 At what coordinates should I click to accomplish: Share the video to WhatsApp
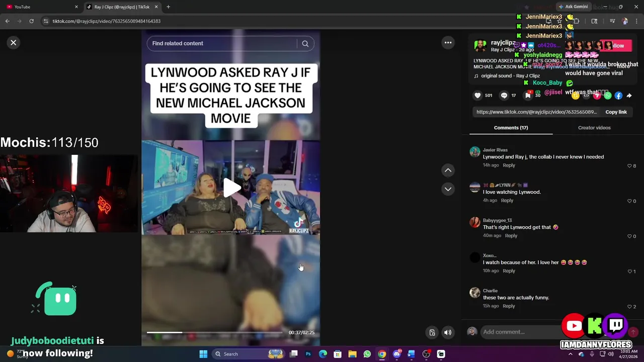pyautogui.click(x=608, y=96)
